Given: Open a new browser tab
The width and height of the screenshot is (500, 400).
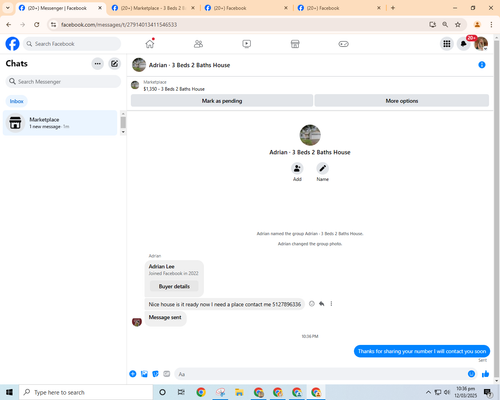Looking at the screenshot, I should [x=393, y=8].
